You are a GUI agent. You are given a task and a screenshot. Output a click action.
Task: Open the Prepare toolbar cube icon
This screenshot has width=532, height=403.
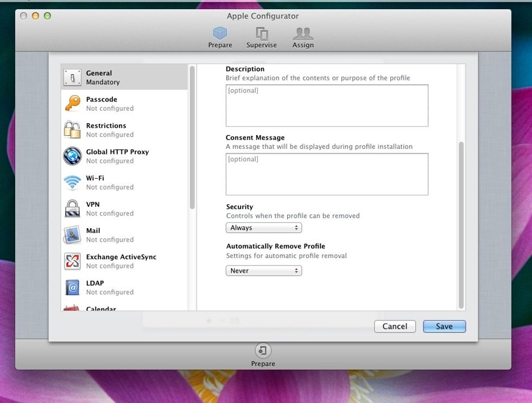220,33
